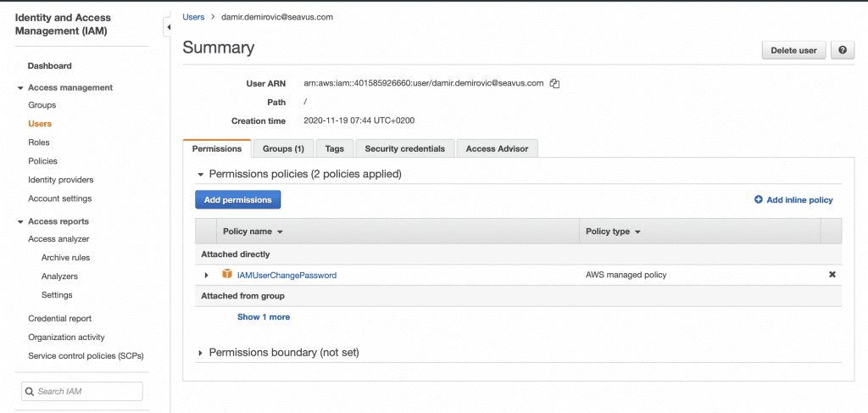Collapse the Access reports nav group
Image resolution: width=868 pixels, height=413 pixels.
click(20, 221)
